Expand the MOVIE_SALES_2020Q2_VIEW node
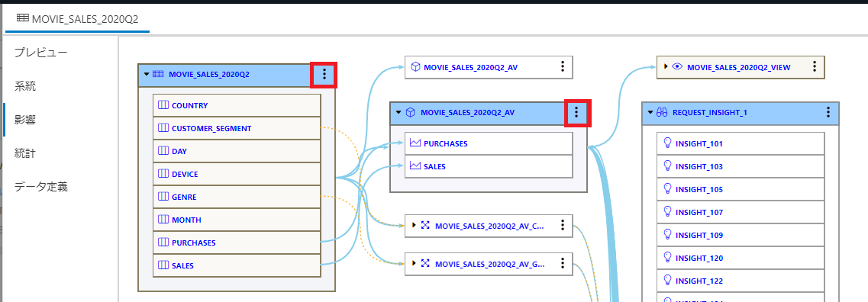The image size is (868, 302). 666,67
